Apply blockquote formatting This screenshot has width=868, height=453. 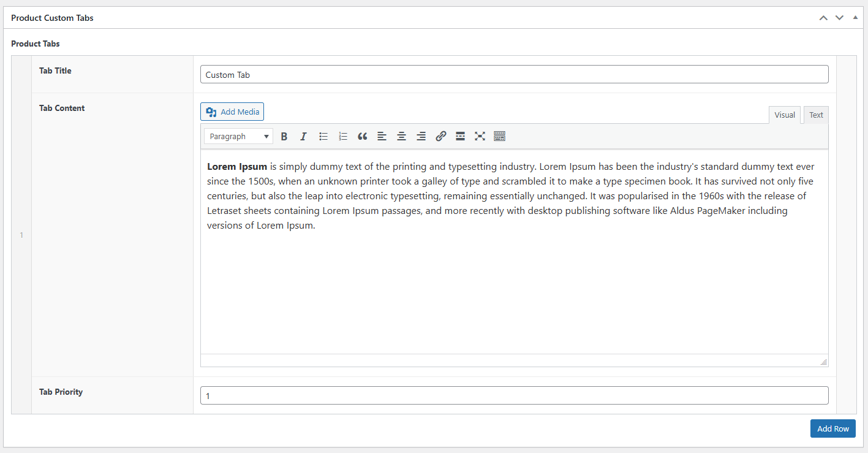tap(362, 136)
